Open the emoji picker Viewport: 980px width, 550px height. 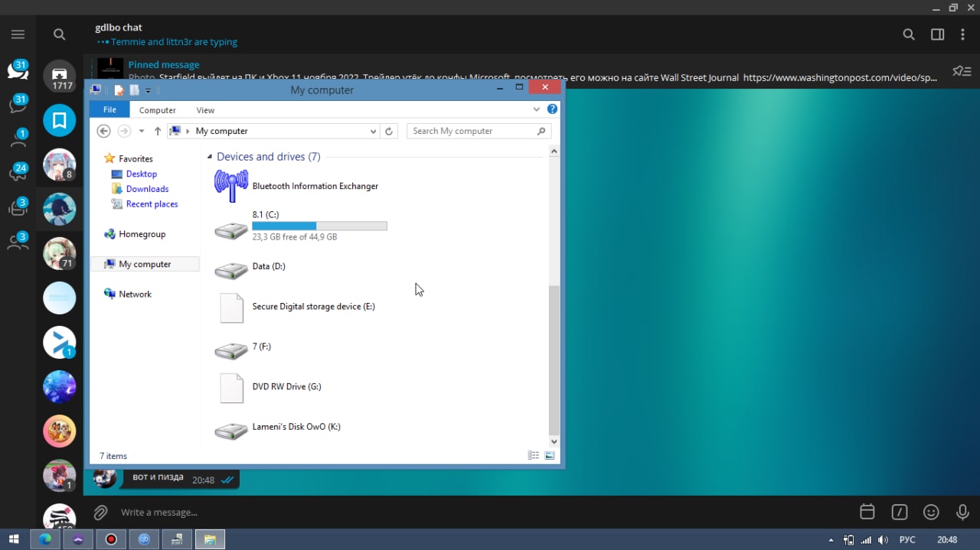[x=931, y=512]
